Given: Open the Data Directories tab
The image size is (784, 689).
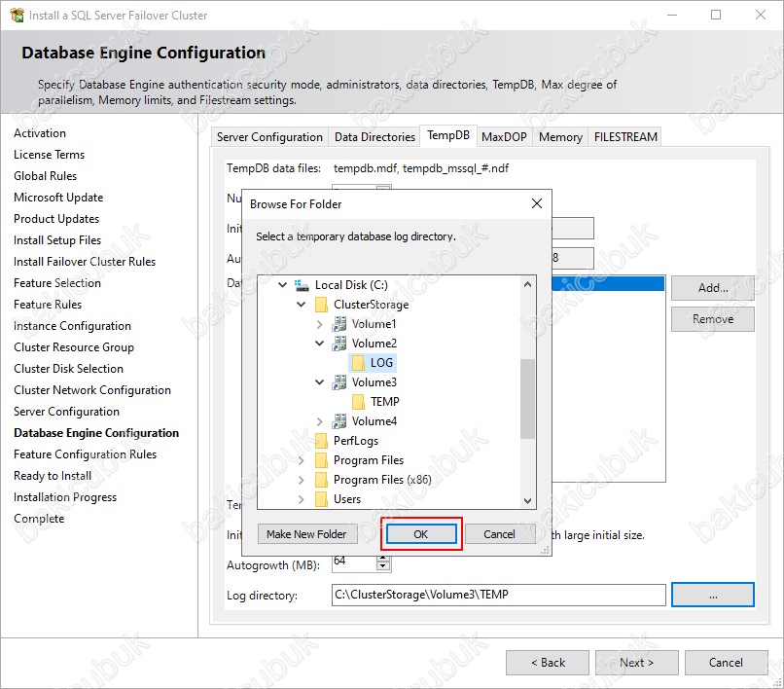Looking at the screenshot, I should coord(374,137).
